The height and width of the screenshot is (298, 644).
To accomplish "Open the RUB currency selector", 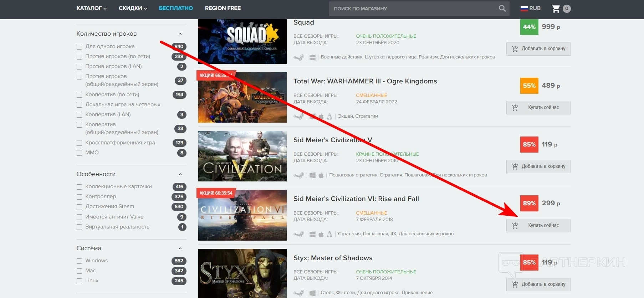I will pyautogui.click(x=531, y=8).
